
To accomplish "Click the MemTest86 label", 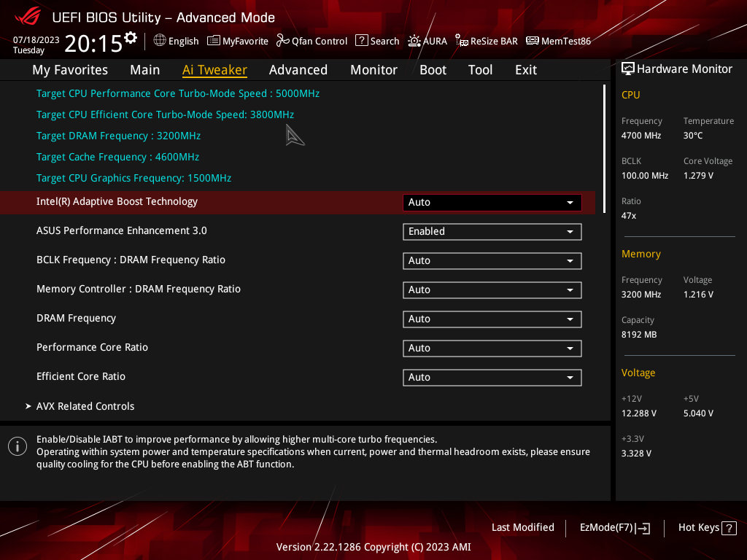I will (566, 41).
